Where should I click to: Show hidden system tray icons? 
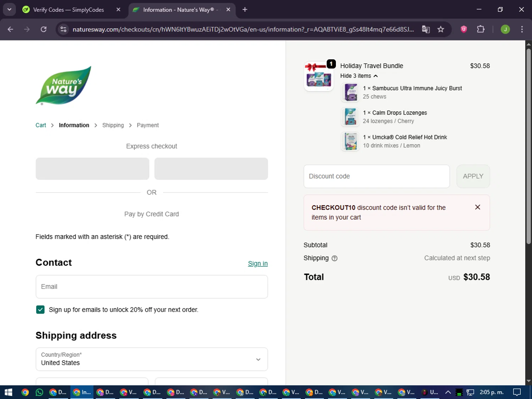tap(448, 392)
